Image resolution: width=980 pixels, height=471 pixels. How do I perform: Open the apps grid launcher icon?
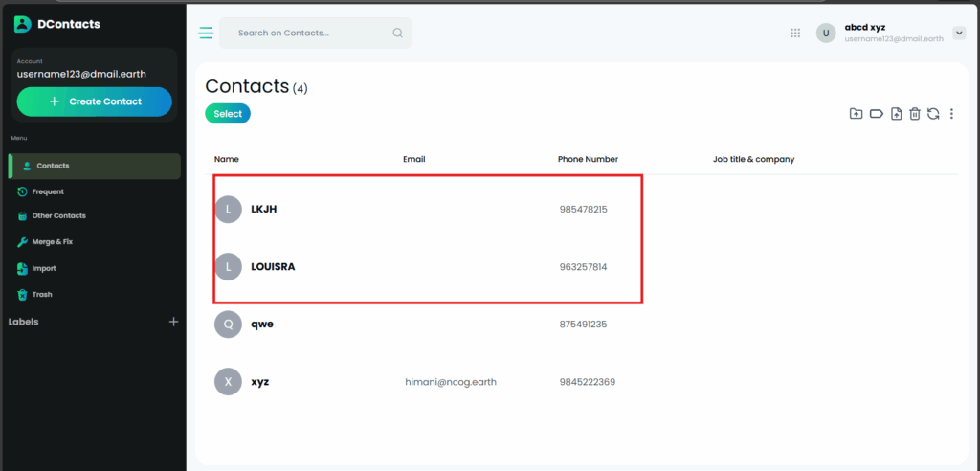point(795,33)
